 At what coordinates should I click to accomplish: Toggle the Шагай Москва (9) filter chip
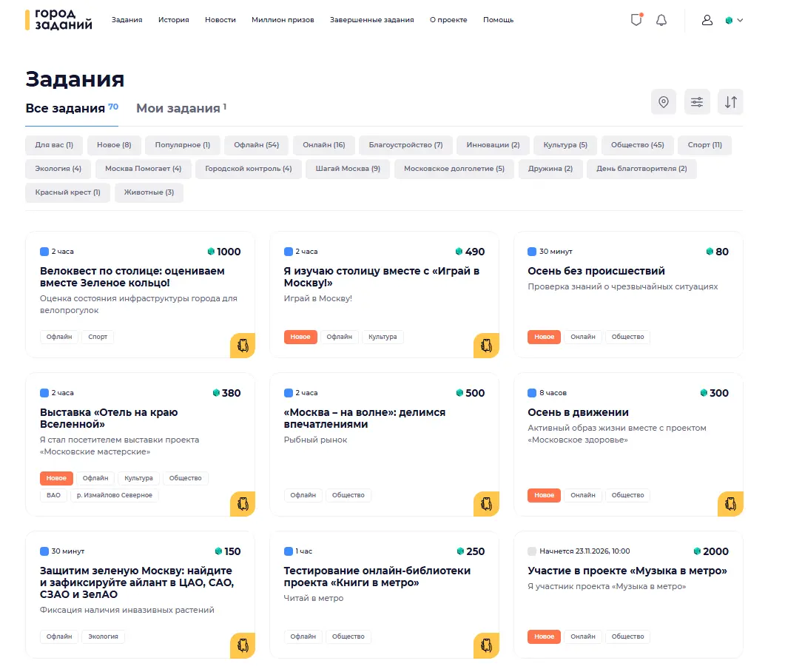(348, 169)
